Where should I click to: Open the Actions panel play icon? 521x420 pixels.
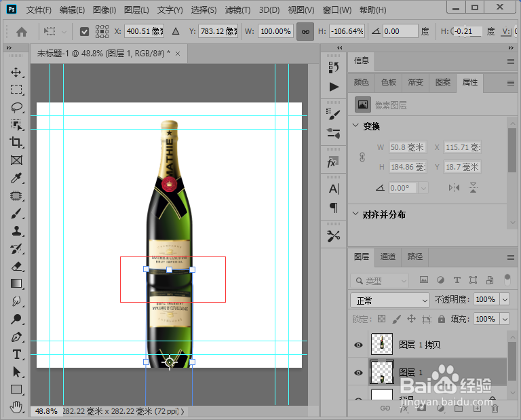pyautogui.click(x=334, y=87)
